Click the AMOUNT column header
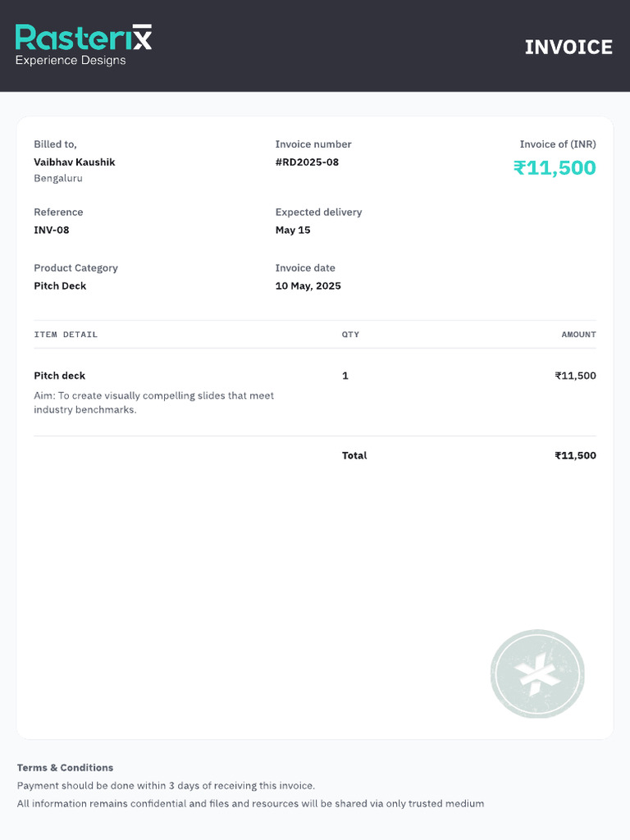630x840 pixels. (578, 335)
